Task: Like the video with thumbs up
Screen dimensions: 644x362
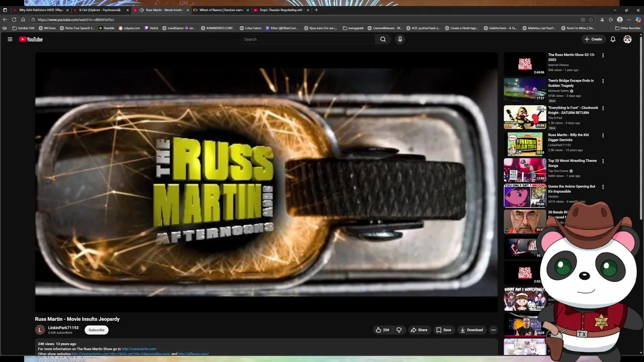Action: (382, 330)
